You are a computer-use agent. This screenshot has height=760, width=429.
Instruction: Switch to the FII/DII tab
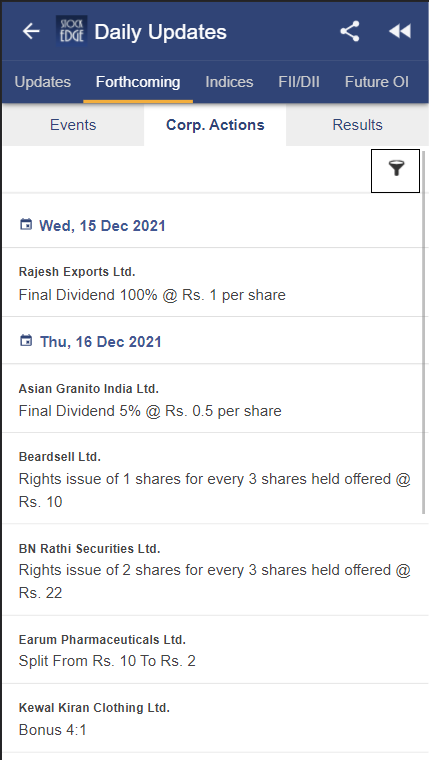point(299,82)
